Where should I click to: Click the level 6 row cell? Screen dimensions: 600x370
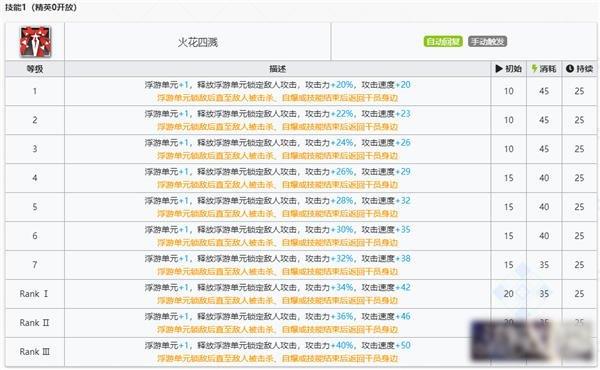pos(35,236)
